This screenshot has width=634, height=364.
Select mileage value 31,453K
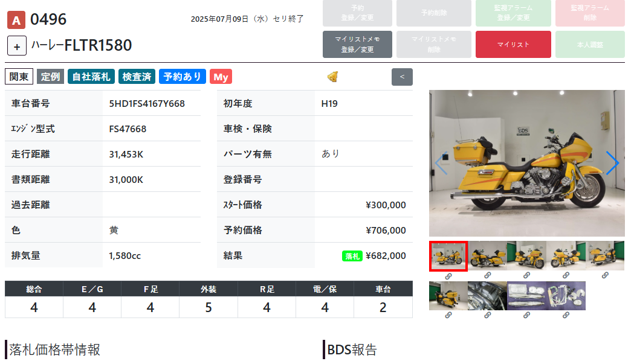coord(126,155)
